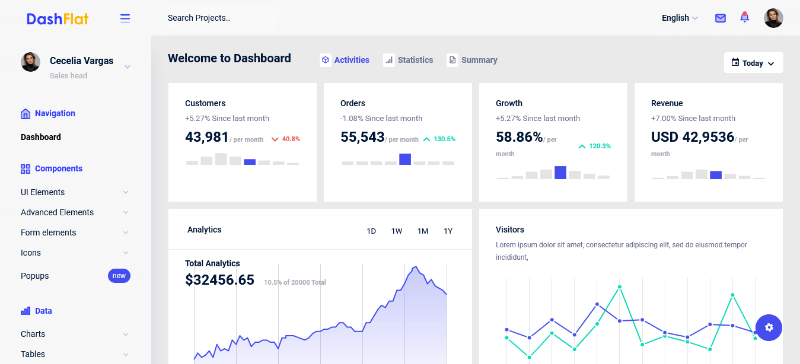Click the Welcome to Dashboard heading

[x=230, y=58]
